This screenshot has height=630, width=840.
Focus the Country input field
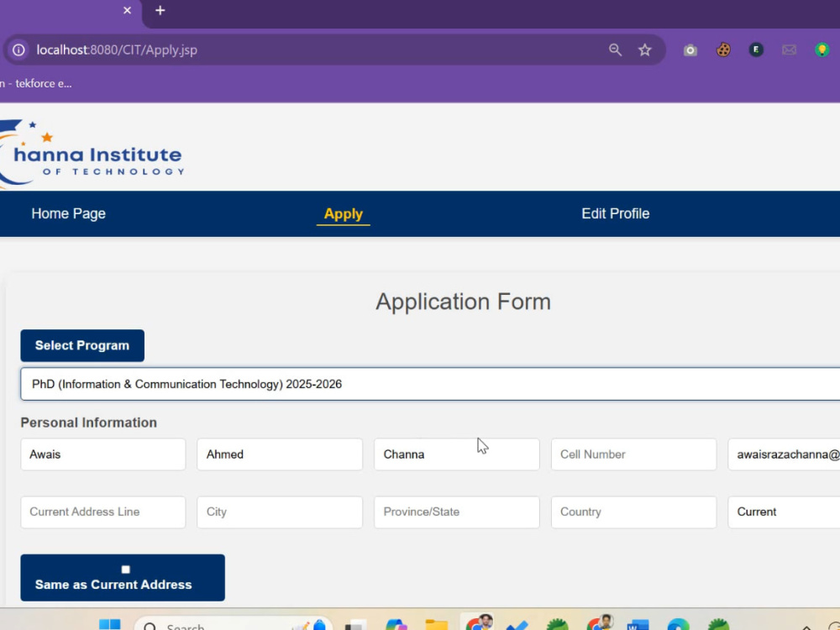[633, 512]
